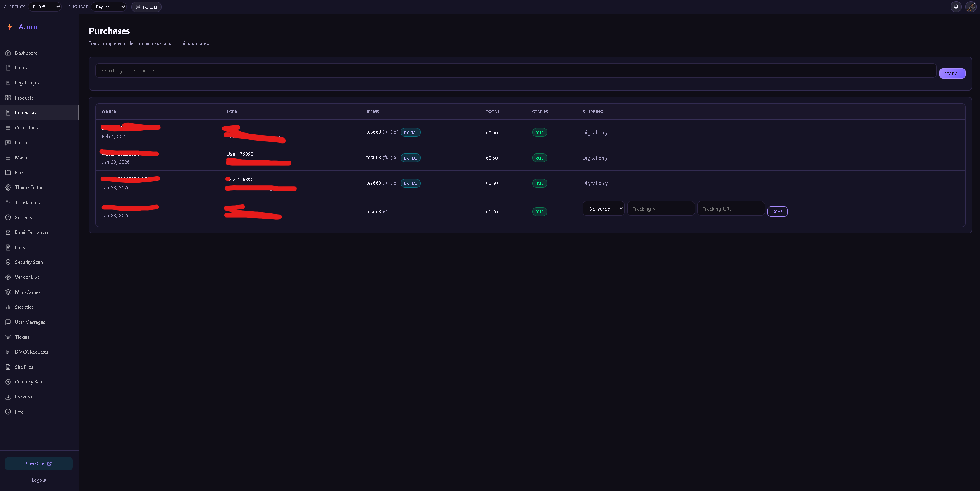
Task: Click the Backups download icon
Action: click(8, 397)
